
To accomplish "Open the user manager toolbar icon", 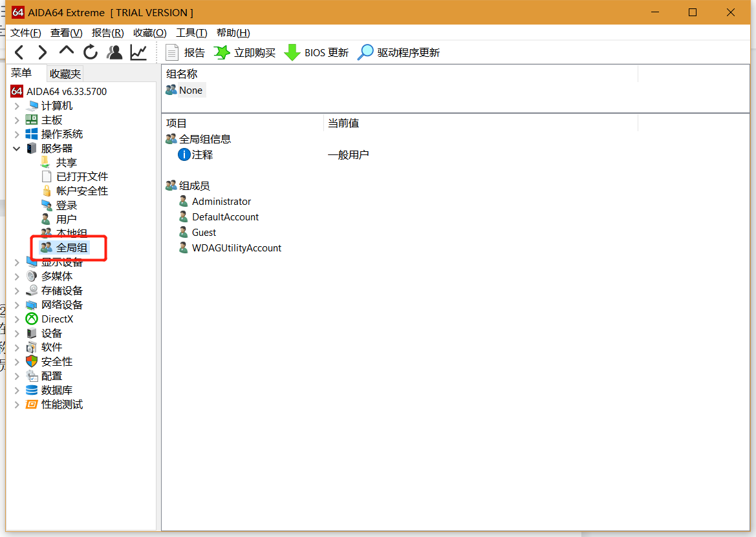I will [114, 52].
